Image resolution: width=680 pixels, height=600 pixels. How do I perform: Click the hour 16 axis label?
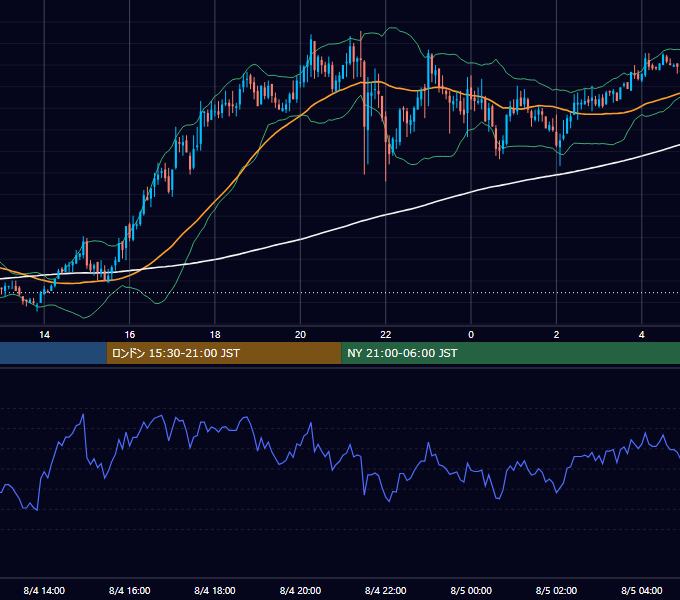(x=130, y=335)
